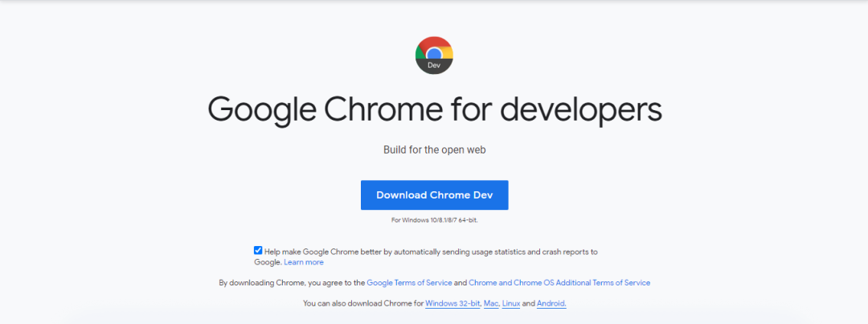Select the Mac download link
Screen dimensions: 868x324
click(x=491, y=304)
